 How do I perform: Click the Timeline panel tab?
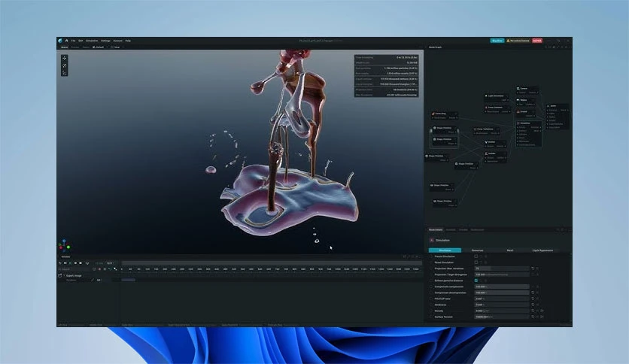point(65,256)
